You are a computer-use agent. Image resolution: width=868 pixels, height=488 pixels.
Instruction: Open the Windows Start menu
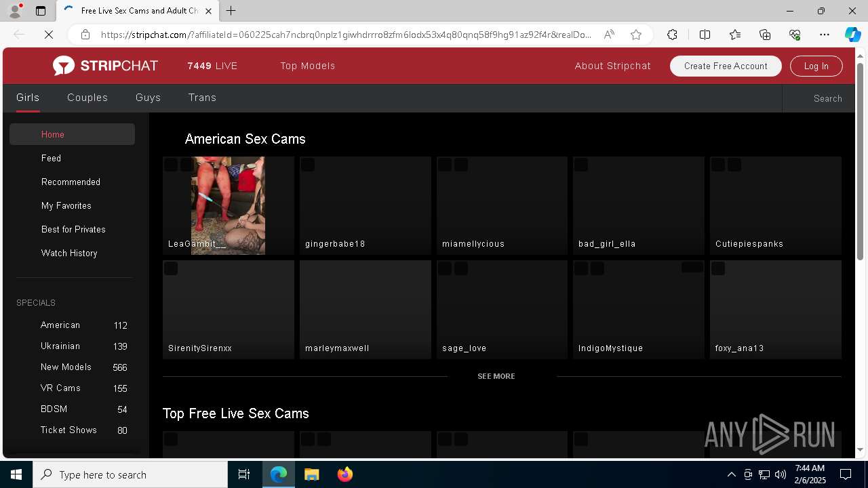click(x=16, y=474)
